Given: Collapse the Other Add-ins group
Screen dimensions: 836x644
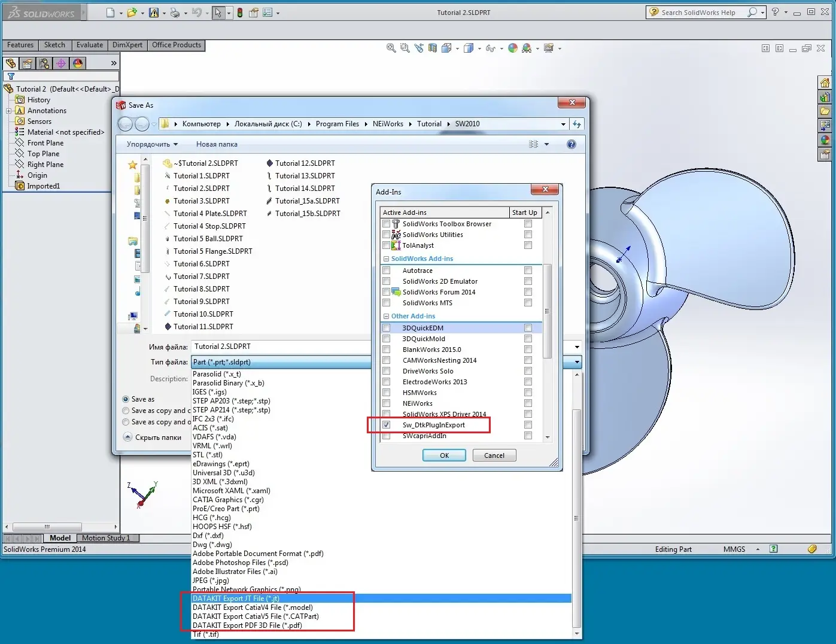Looking at the screenshot, I should tap(386, 317).
